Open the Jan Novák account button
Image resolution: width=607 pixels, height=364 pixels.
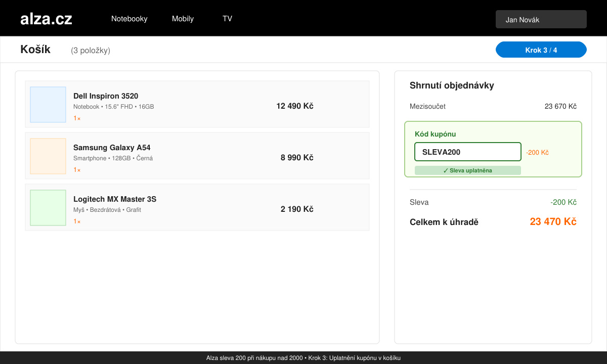(541, 19)
